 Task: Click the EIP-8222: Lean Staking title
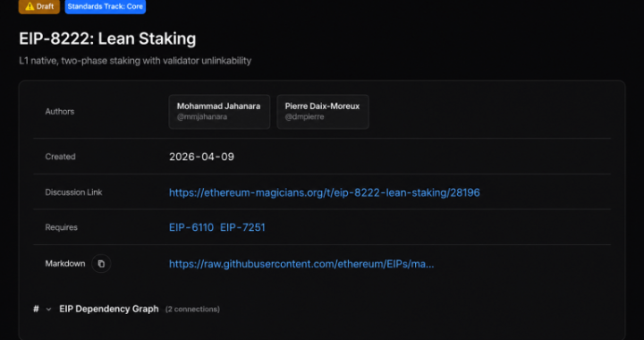[x=107, y=38]
